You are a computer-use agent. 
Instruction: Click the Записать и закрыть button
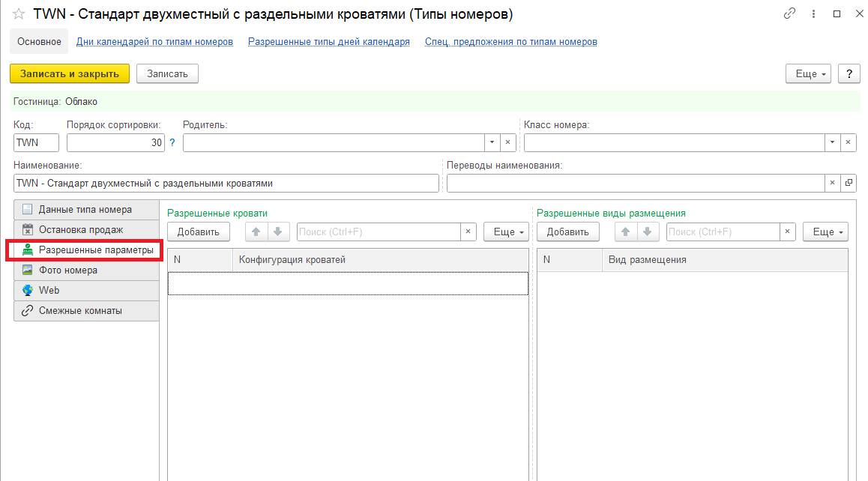pyautogui.click(x=70, y=73)
